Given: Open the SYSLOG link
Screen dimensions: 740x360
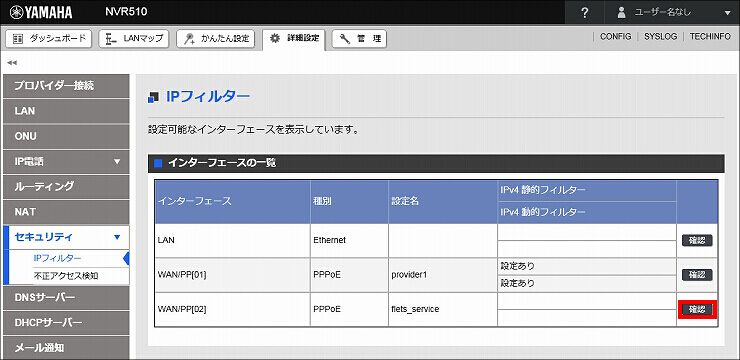Looking at the screenshot, I should click(660, 36).
